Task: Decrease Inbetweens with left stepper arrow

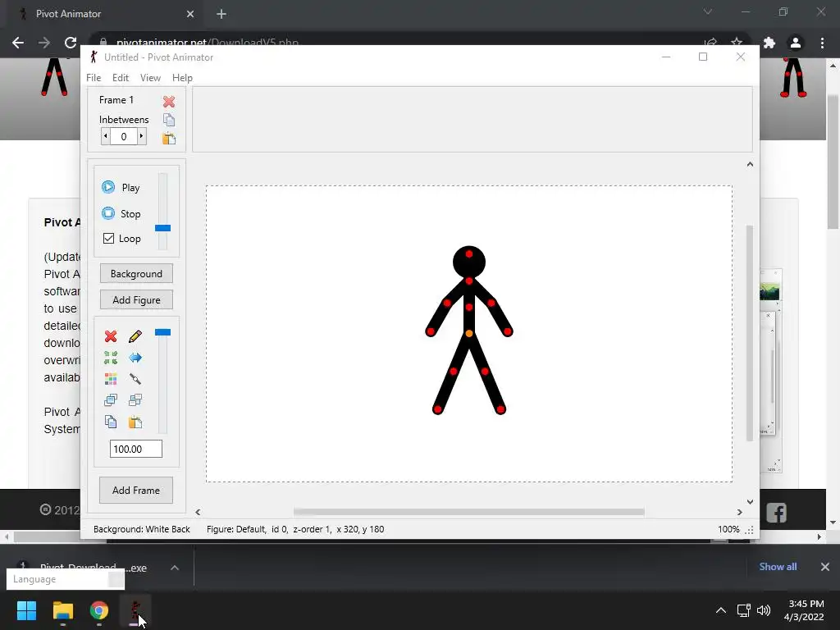Action: point(106,136)
